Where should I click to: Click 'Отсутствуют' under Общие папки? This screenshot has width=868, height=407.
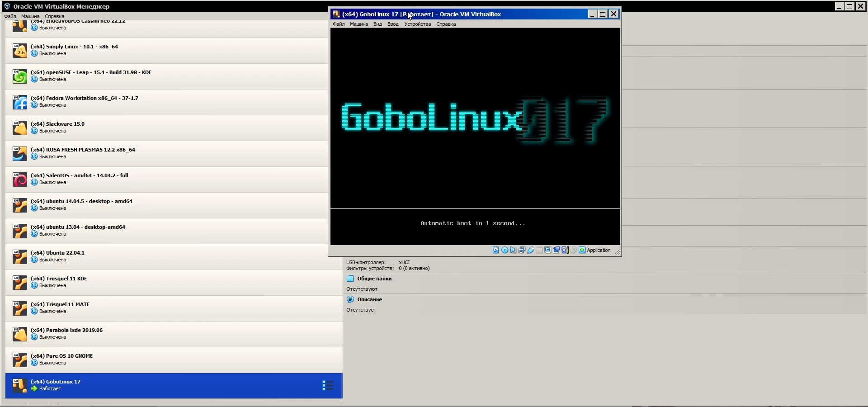tap(362, 289)
